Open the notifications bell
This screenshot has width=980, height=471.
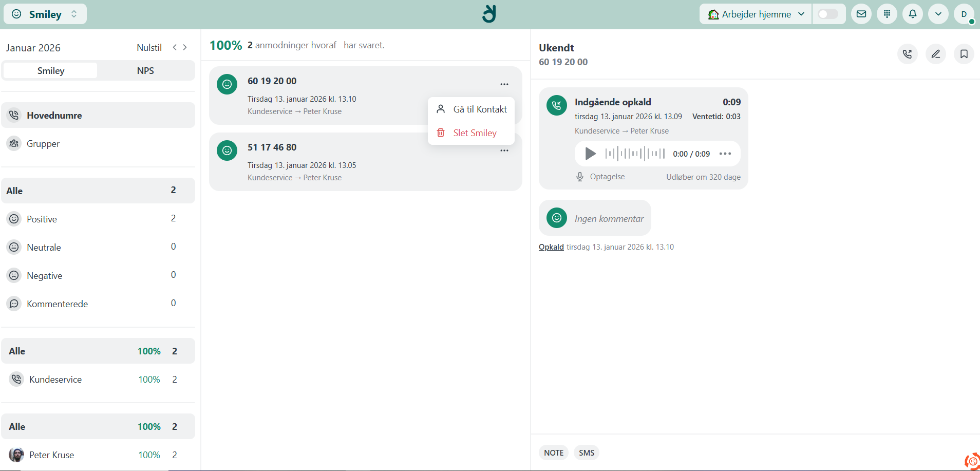pos(913,14)
